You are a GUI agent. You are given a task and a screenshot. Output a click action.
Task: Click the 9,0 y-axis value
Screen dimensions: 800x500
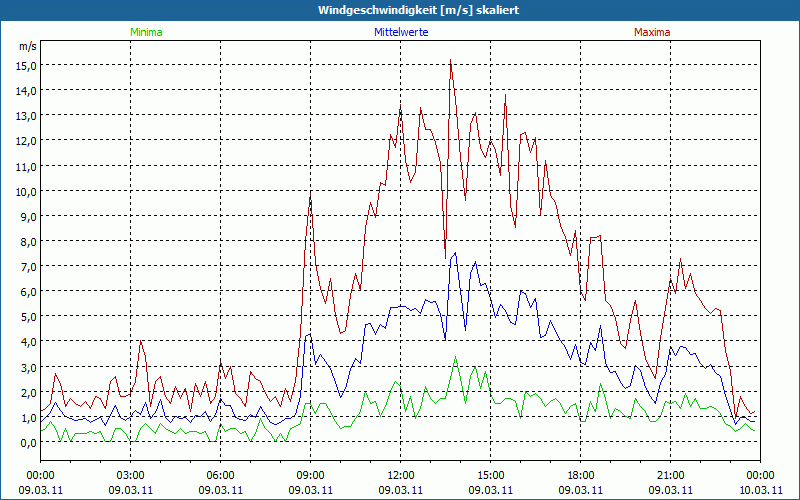(x=30, y=217)
